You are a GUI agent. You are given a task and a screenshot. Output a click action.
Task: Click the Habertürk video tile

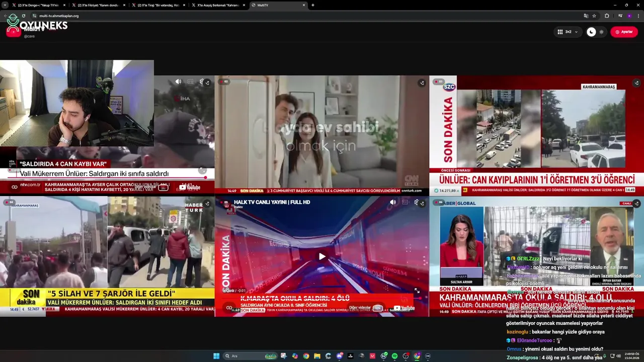[x=107, y=256]
